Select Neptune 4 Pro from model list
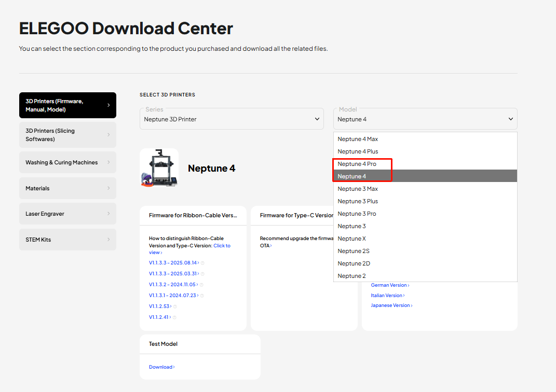Viewport: 556px width, 392px height. click(x=357, y=164)
